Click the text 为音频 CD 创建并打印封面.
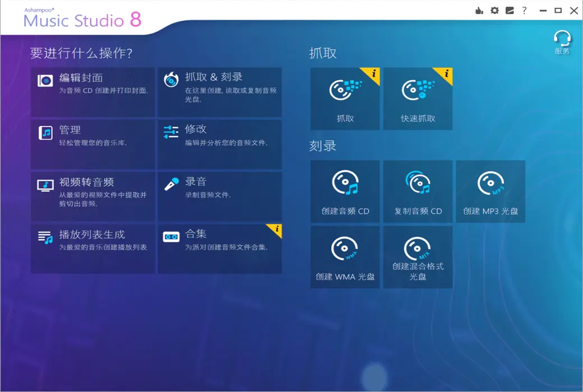The image size is (583, 392). click(103, 90)
